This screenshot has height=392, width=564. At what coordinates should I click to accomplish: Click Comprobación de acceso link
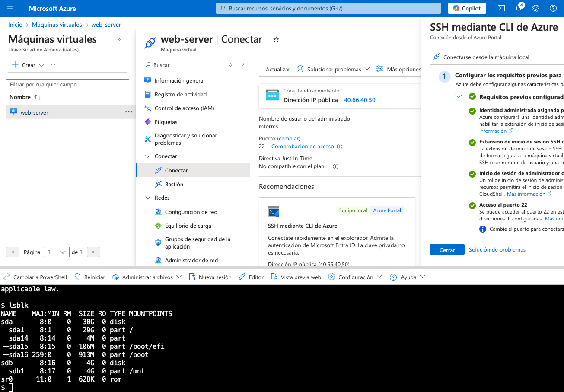pyautogui.click(x=303, y=147)
